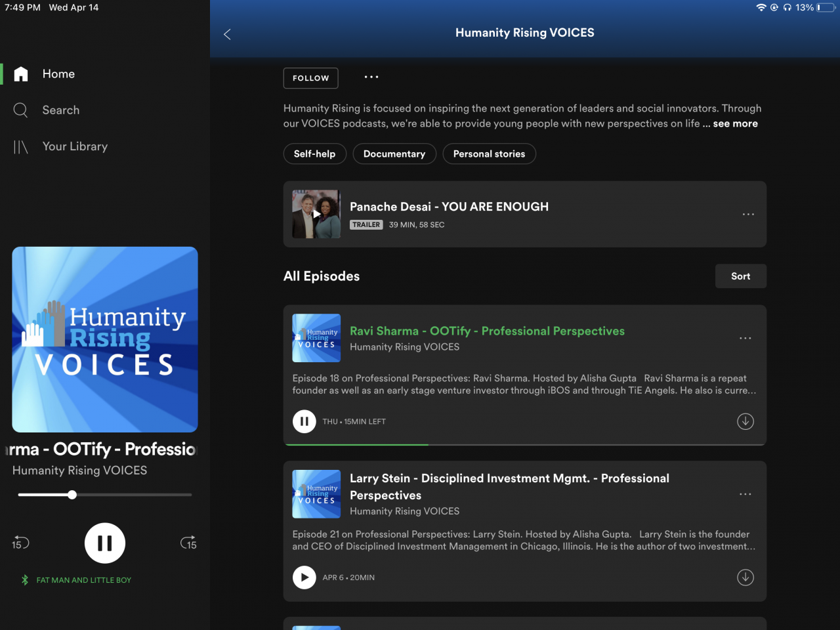Open podcast options next to Follow
This screenshot has height=630, width=840.
(371, 77)
